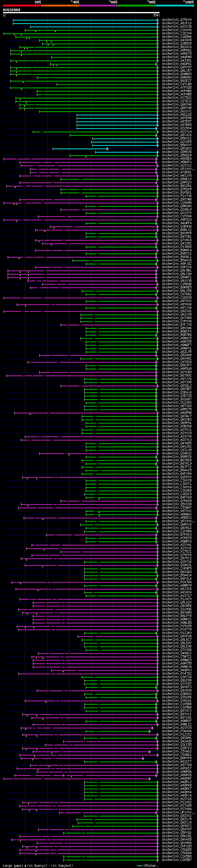Screen dimensions: 197x868
Task: Select hit label UniRef100_Q43381
Action: 177,61
